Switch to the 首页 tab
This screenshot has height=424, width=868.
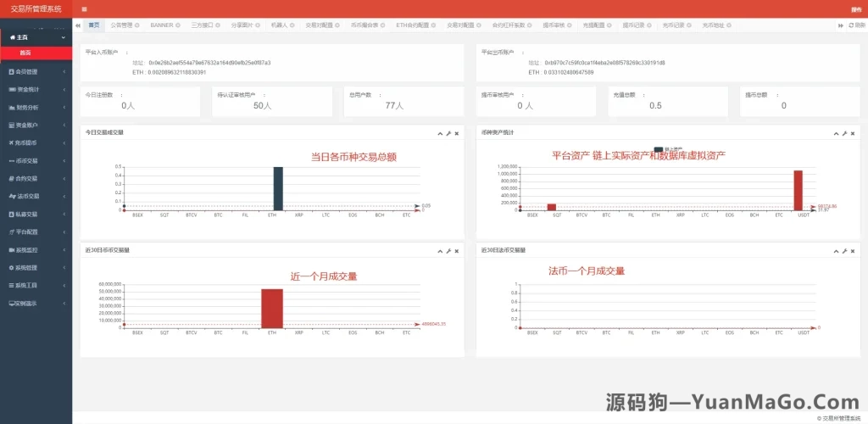[94, 25]
